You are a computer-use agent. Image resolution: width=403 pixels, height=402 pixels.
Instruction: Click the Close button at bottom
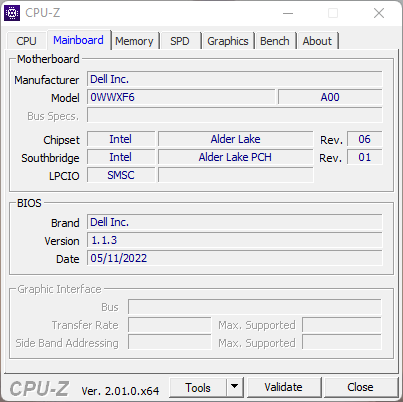point(360,387)
